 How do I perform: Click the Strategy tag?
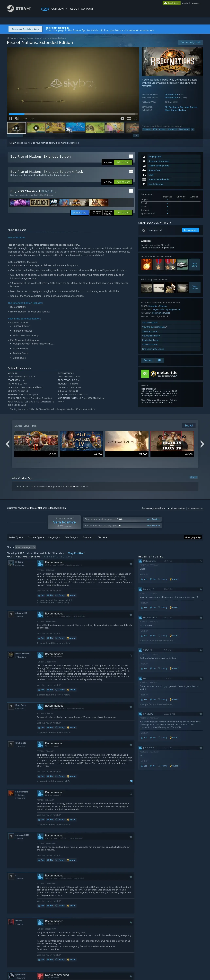coord(147,129)
